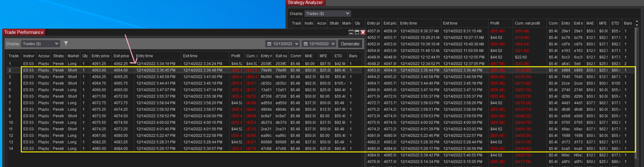This screenshot has width=644, height=167.
Task: Click Strategy Analyzer entry time 12/14/2022 9:30:37 AM
Action: (x=419, y=31)
